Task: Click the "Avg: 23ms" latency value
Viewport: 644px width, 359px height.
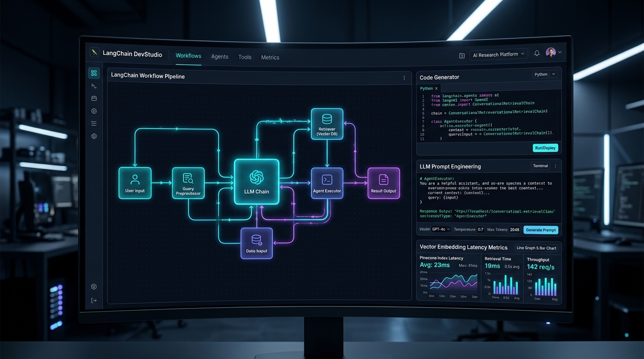Action: click(435, 265)
